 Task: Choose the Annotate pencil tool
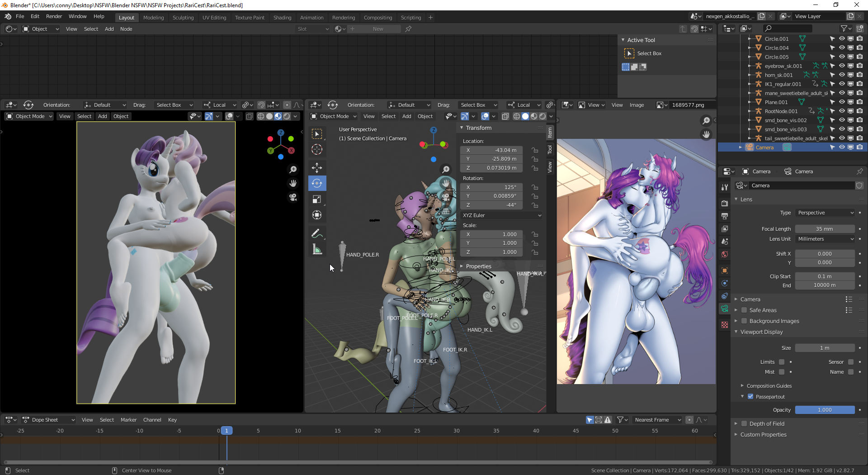317,233
